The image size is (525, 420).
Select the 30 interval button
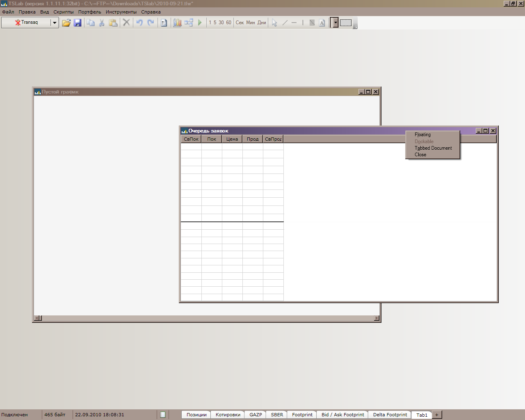221,23
